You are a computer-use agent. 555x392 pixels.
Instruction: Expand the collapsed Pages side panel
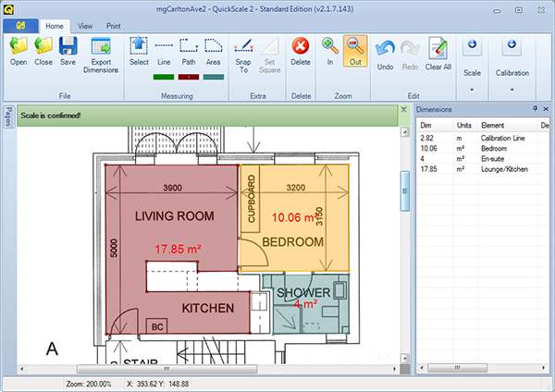click(6, 117)
